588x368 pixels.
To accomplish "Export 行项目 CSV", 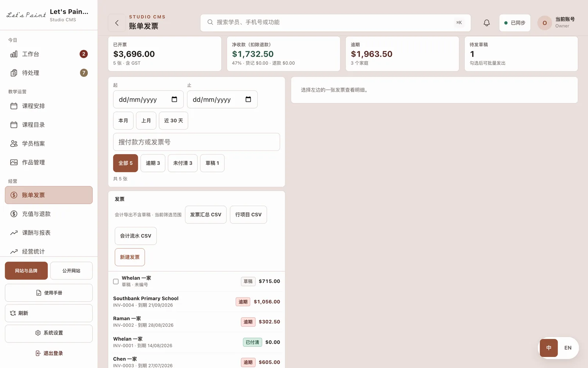I will click(x=248, y=215).
